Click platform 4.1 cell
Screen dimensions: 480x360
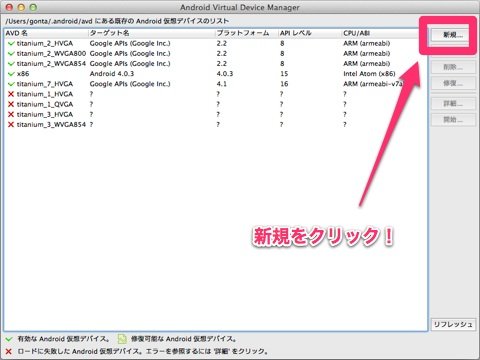pos(221,84)
